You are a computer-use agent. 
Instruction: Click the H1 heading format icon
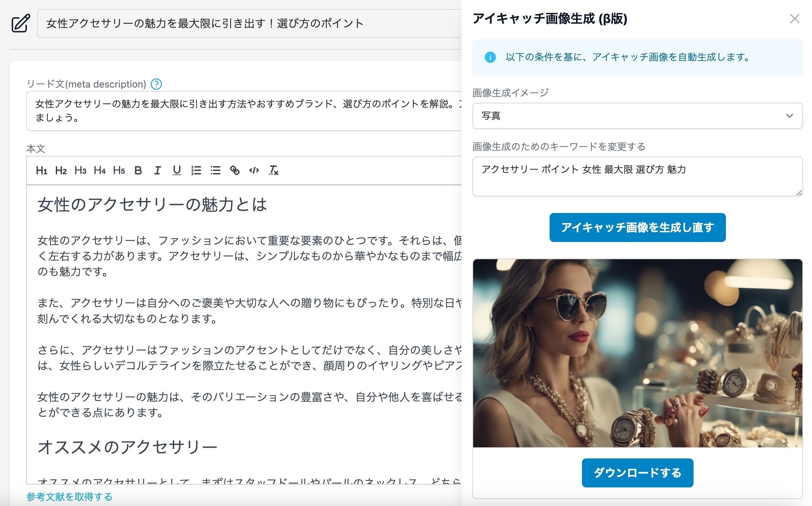click(x=41, y=170)
